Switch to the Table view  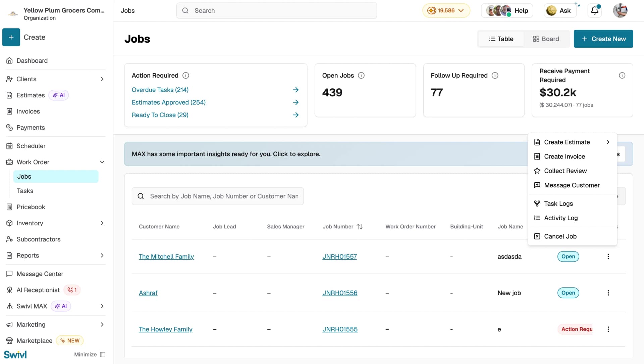(501, 39)
